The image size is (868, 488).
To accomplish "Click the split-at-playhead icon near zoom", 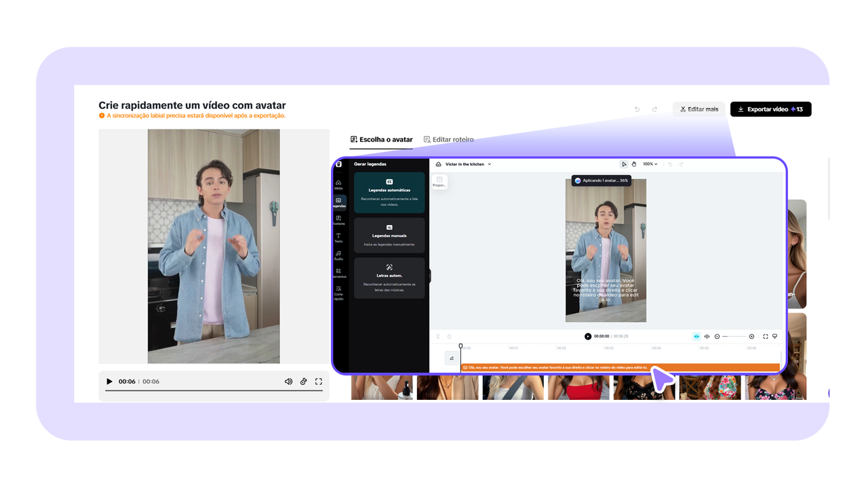I will coord(707,336).
